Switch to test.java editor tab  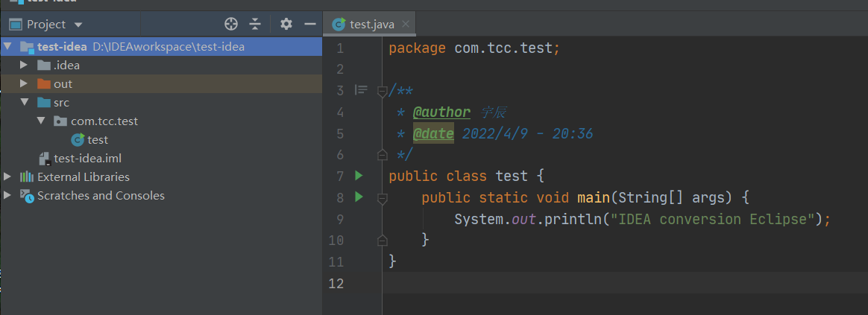coord(369,25)
